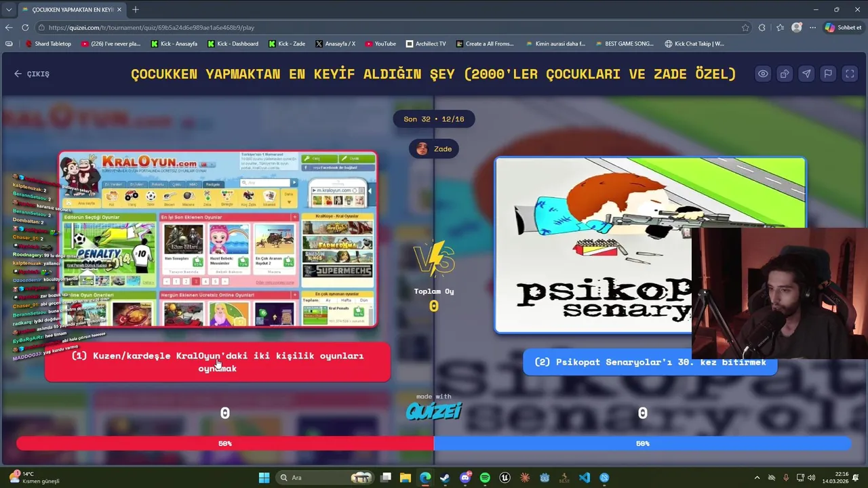Screen dimensions: 868x488
Task: Click the KralOyun website thumbnail image
Action: point(218,239)
